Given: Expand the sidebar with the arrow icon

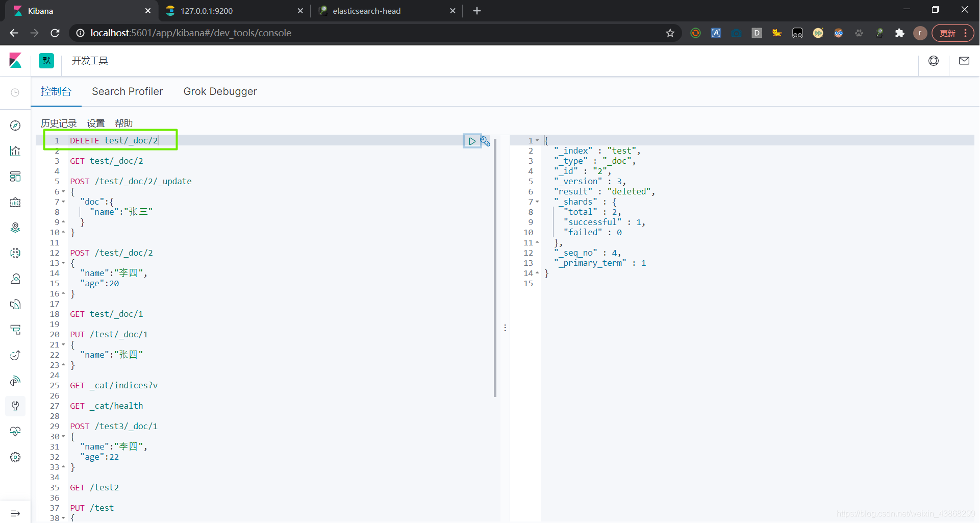Looking at the screenshot, I should pos(15,513).
